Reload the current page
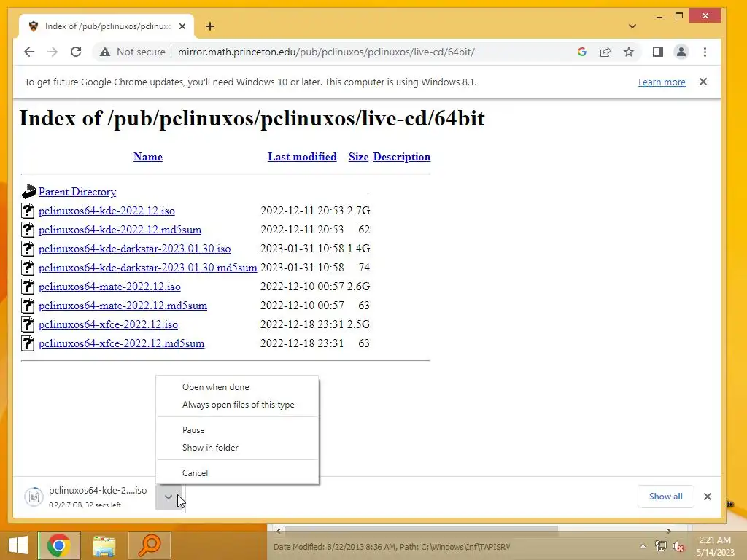The width and height of the screenshot is (747, 560). click(76, 52)
